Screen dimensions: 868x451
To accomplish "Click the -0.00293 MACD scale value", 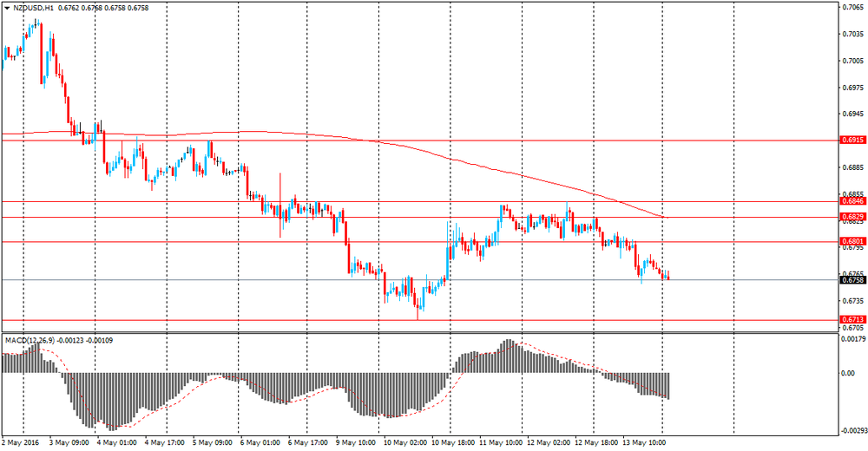I will tap(853, 430).
